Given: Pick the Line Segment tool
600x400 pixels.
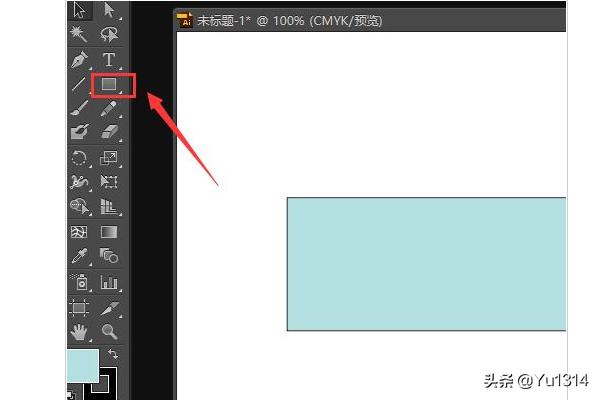Looking at the screenshot, I should (79, 84).
